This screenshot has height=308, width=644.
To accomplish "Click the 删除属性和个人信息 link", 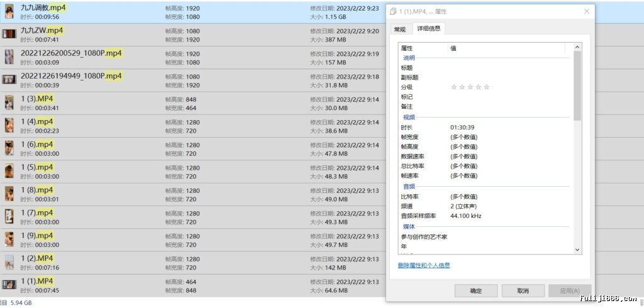I will pyautogui.click(x=424, y=266).
